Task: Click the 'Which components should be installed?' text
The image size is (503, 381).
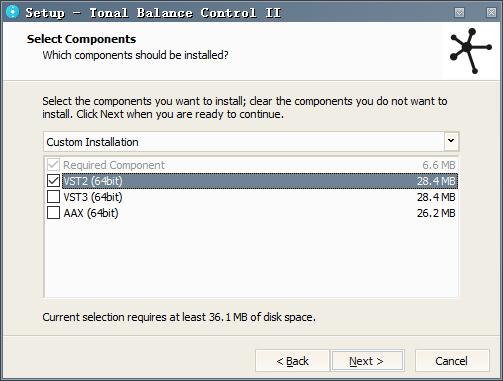Action: 135,55
